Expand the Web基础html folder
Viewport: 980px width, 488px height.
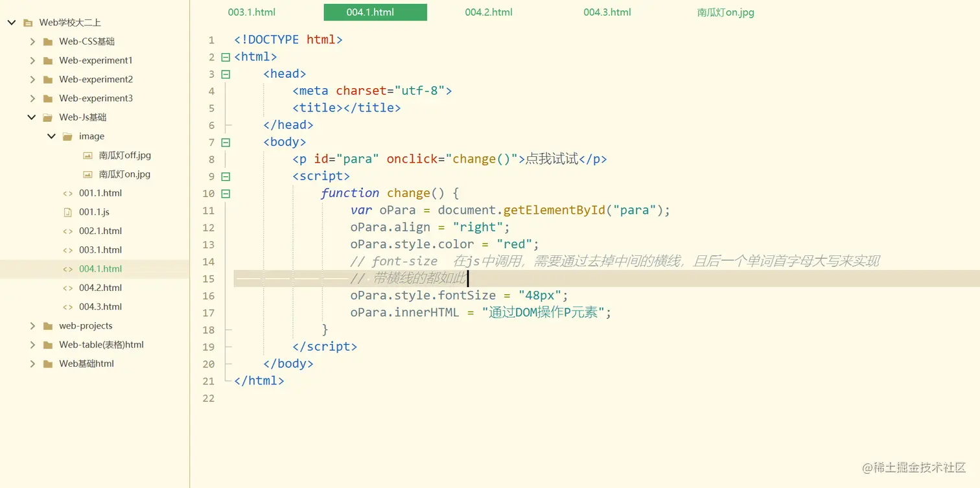click(32, 364)
